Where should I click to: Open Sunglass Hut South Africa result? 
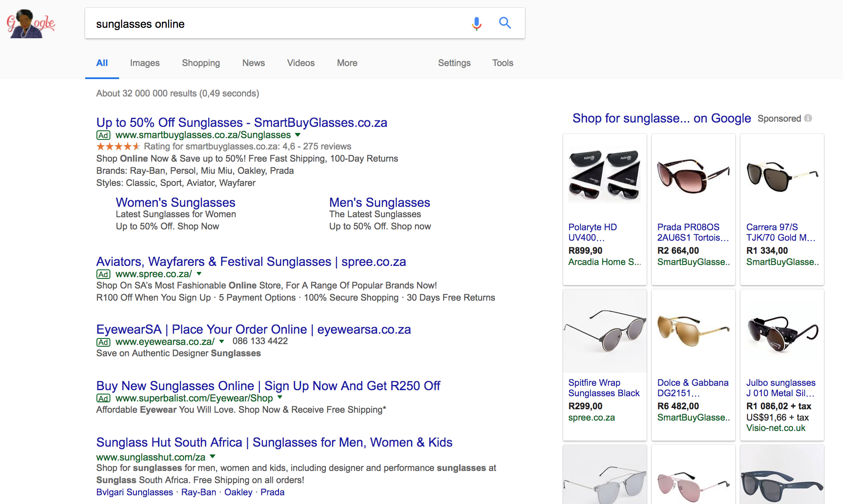tap(274, 442)
